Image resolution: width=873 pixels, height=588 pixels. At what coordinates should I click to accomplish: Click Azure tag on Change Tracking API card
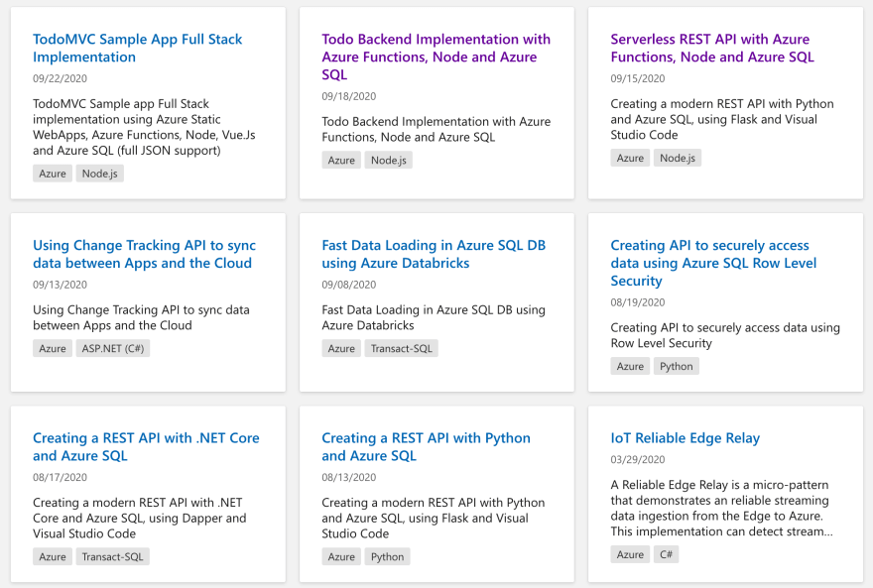pyautogui.click(x=53, y=349)
